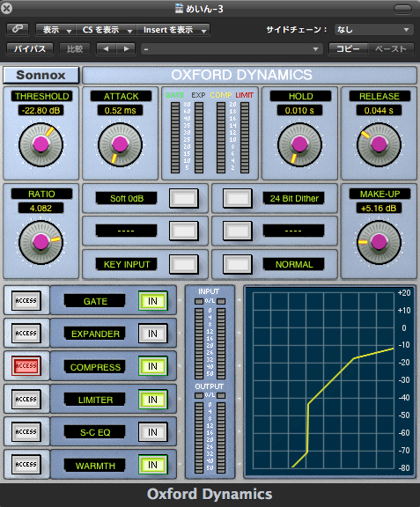Image resolution: width=420 pixels, height=507 pixels.
Task: Click the threshold value field -22.80 dB
Action: pos(41,111)
